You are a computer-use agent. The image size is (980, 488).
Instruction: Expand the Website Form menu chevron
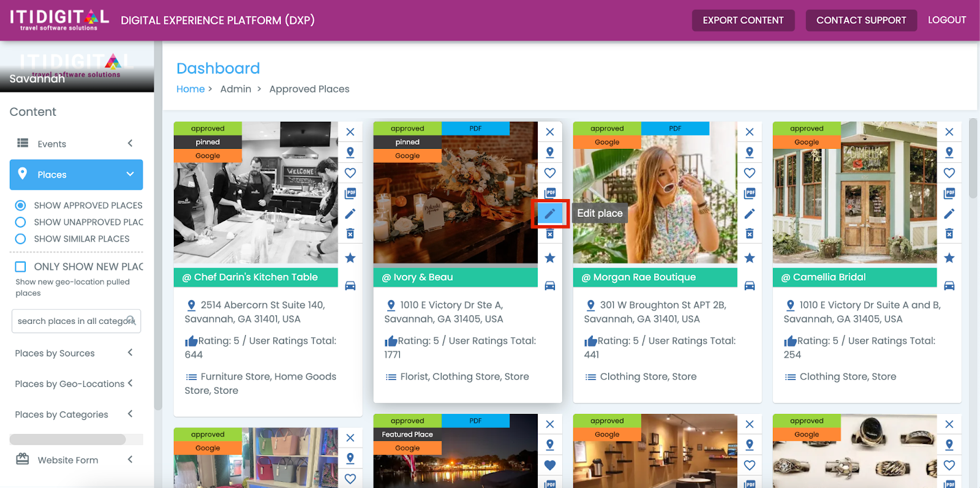(x=130, y=459)
